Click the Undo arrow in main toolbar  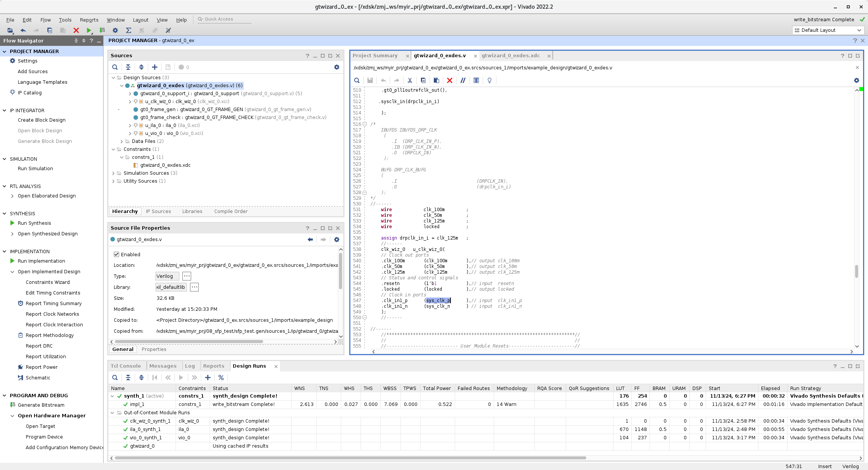pos(23,30)
